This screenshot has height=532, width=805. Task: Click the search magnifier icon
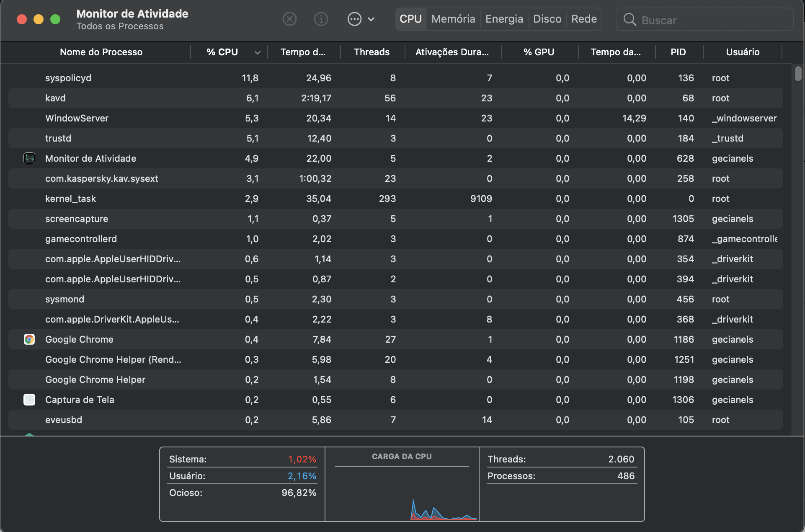click(630, 20)
